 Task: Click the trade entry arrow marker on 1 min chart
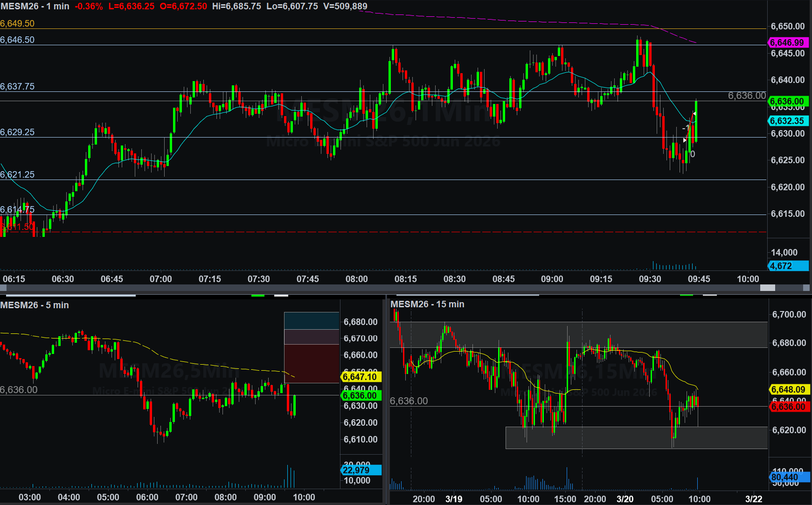(685, 140)
